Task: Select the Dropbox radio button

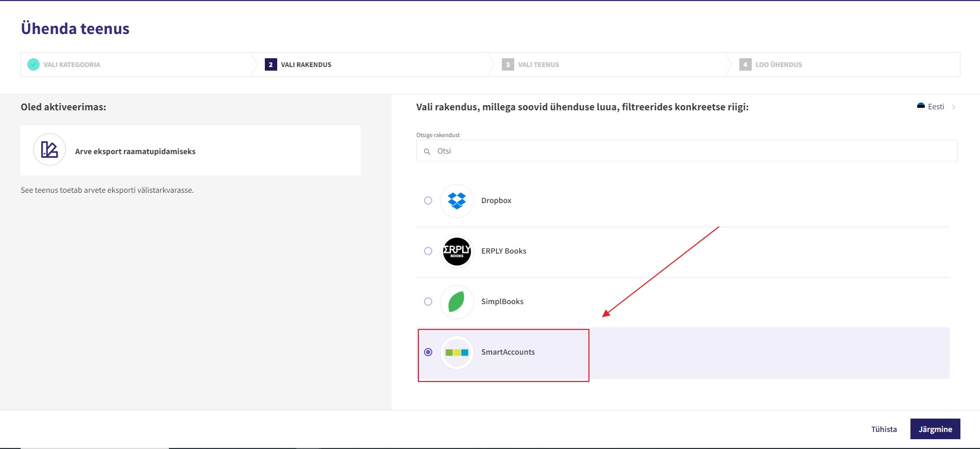Action: pos(428,201)
